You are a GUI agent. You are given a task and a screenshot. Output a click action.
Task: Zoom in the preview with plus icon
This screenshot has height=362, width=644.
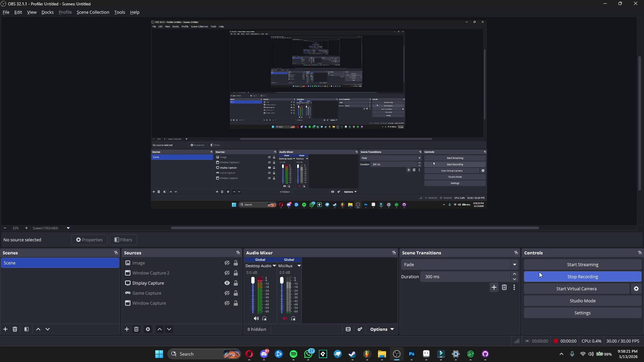point(26,228)
